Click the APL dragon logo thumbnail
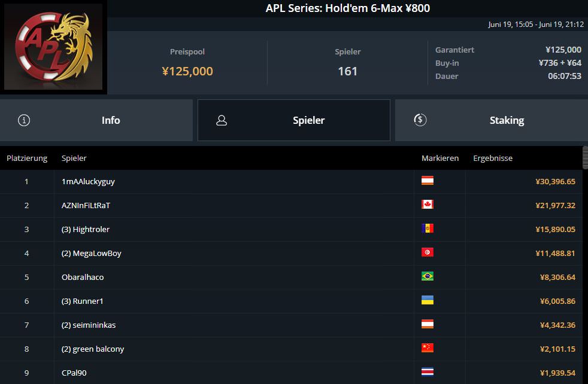Image resolution: width=588 pixels, height=384 pixels. pos(54,47)
